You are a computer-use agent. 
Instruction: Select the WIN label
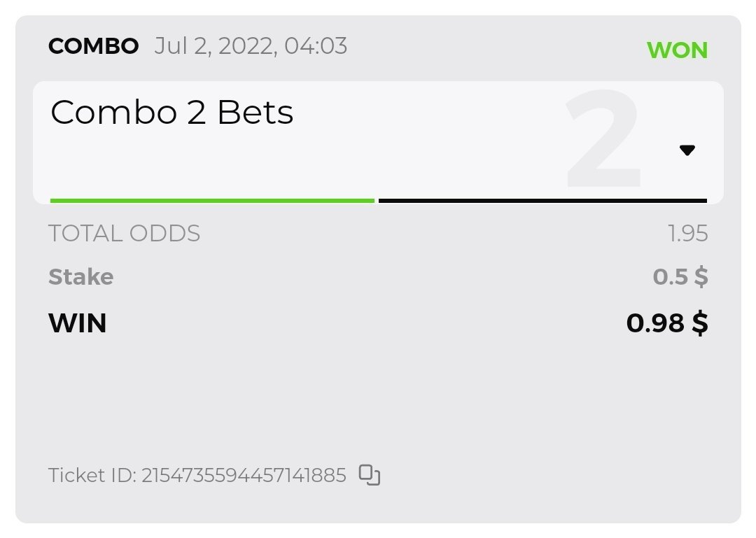pos(77,323)
